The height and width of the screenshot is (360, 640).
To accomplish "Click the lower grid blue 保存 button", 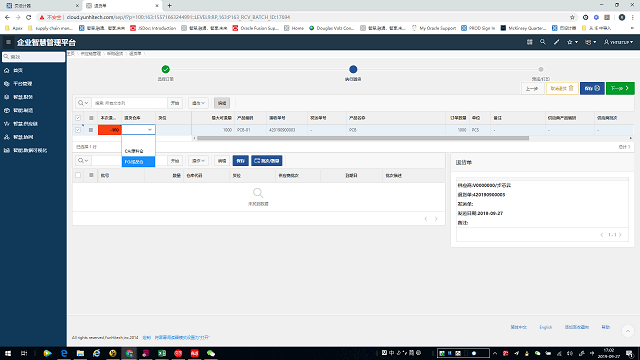I will tap(241, 161).
